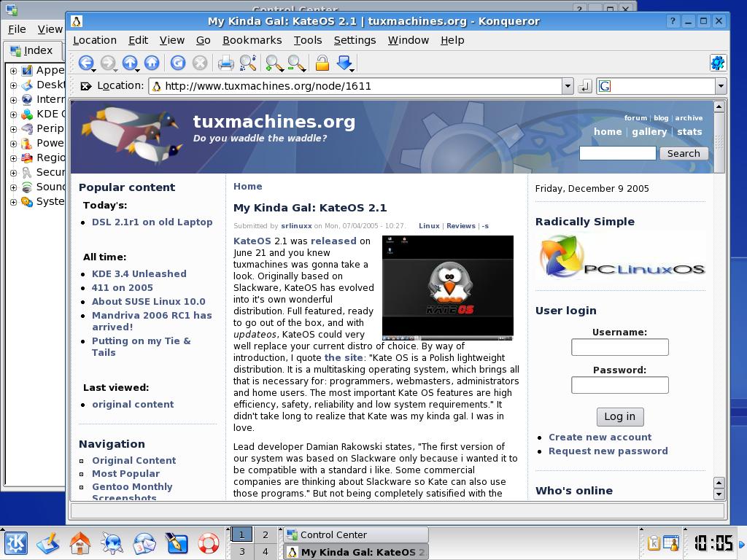Image resolution: width=747 pixels, height=560 pixels.
Task: Open DSL 2.1r1 on old Laptop link
Action: 152,222
